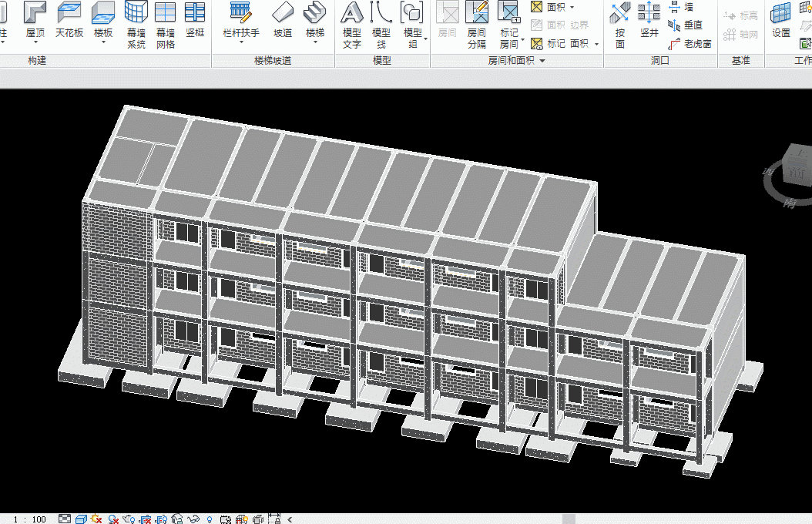The image size is (812, 524).
Task: Collapse the view control bar chevron arrow
Action: pos(290,519)
